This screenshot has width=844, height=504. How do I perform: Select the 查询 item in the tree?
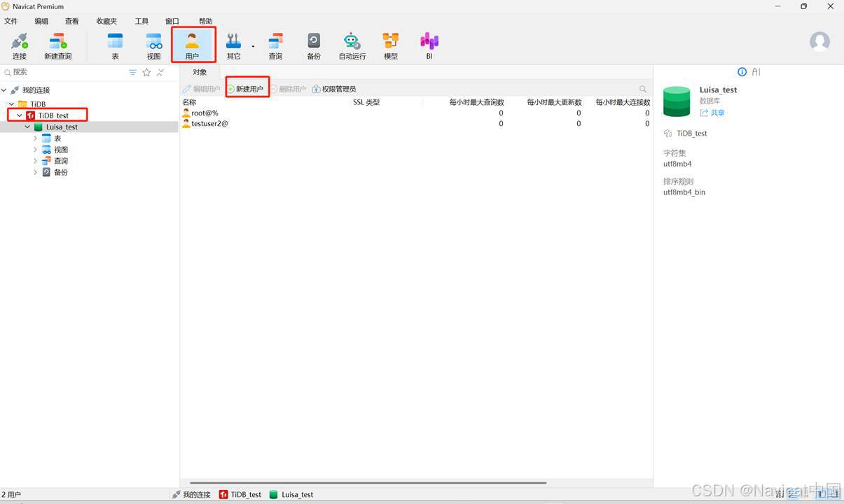(61, 161)
